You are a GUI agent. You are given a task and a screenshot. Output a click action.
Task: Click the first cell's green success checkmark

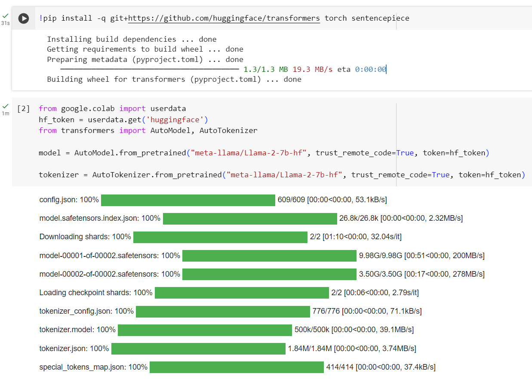(5, 15)
